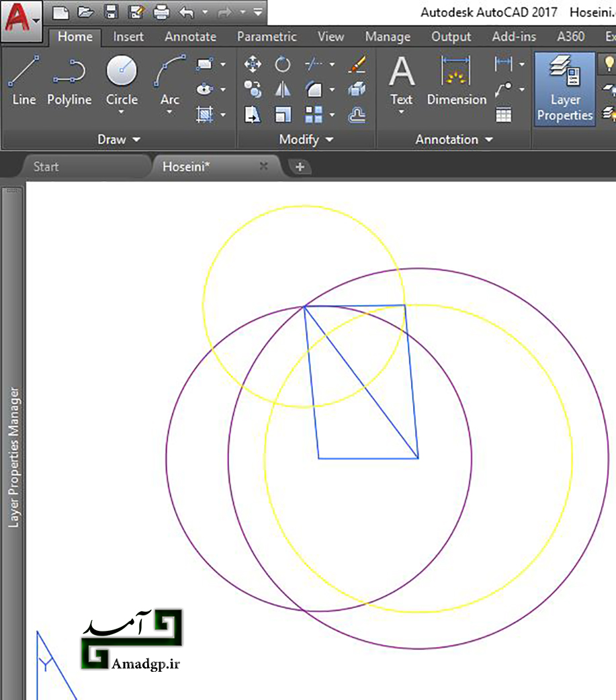Insert a Table from Annotation panel
Screen dimensions: 616x700
click(504, 115)
